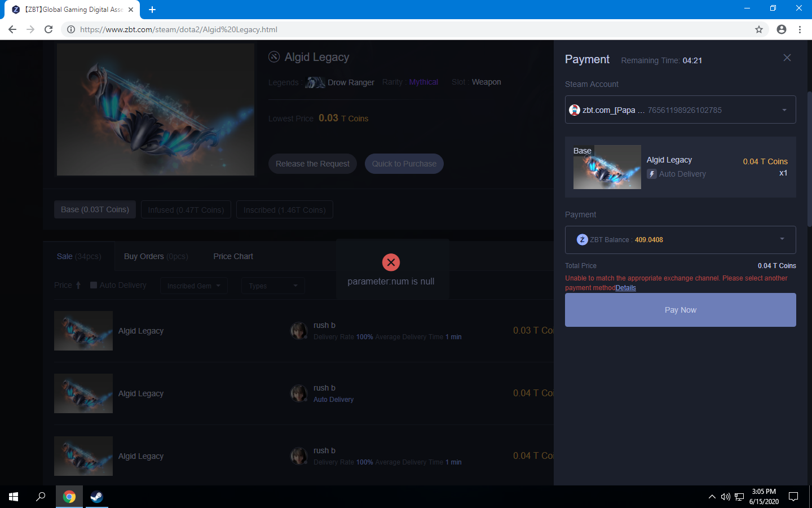Click the browser forward arrow
812x508 pixels.
click(x=30, y=29)
